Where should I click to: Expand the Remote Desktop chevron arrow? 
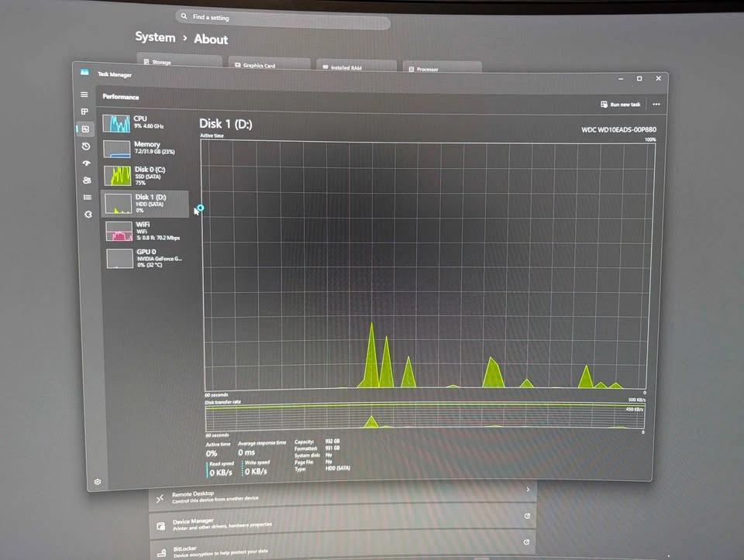[528, 490]
